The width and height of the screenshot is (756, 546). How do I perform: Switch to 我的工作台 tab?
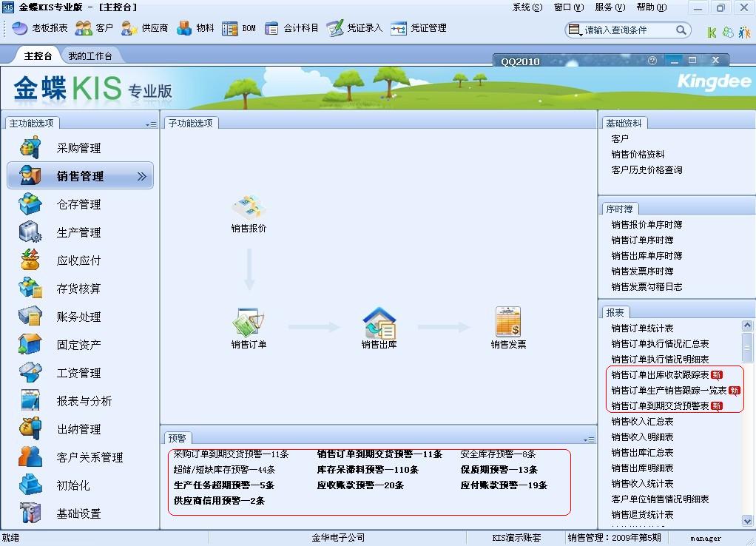pos(90,56)
